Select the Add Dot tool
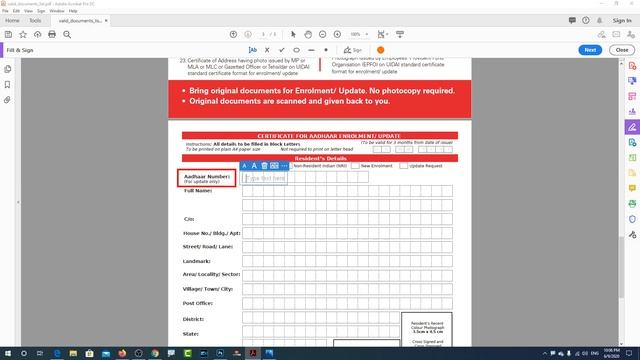The height and width of the screenshot is (360, 640). click(x=326, y=50)
